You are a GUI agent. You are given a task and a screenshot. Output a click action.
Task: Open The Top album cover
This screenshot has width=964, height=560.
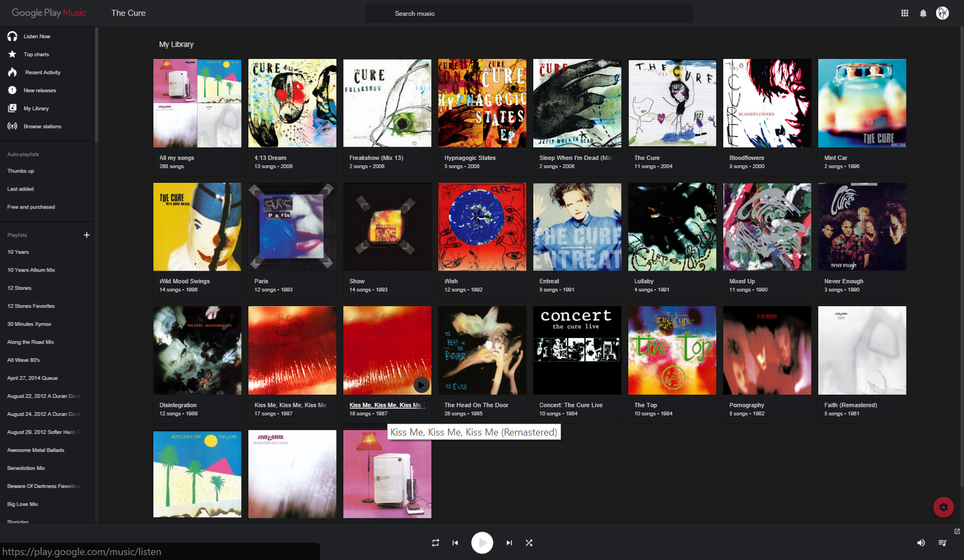pyautogui.click(x=672, y=350)
